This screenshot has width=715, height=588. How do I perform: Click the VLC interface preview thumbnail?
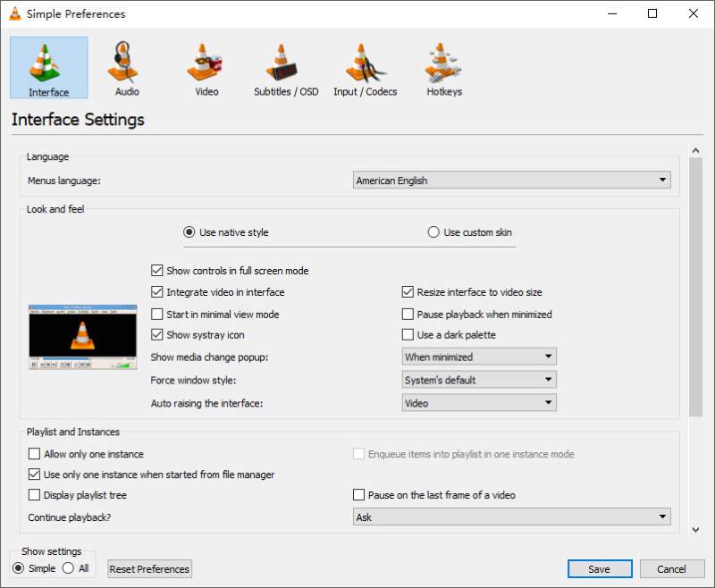tap(82, 337)
